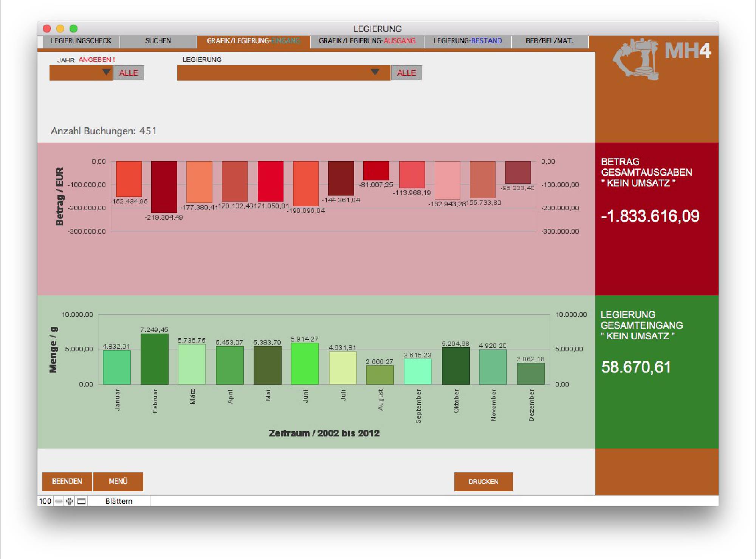
Task: Print the chart with DRUCKEN
Action: (483, 481)
